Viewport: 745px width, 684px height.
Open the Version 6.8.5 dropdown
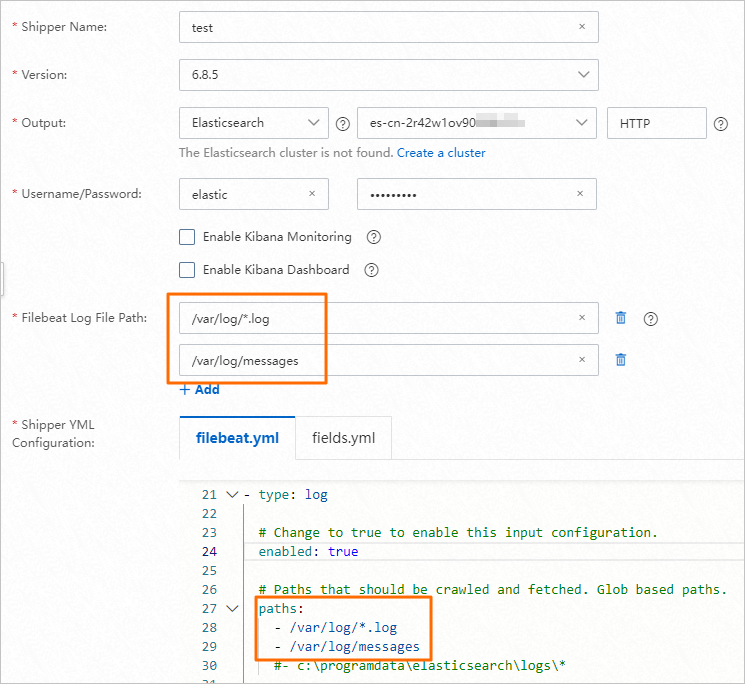[389, 75]
